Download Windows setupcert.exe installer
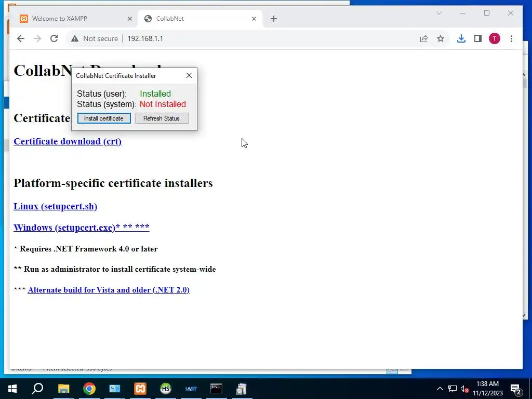The width and height of the screenshot is (532, 399). coord(82,228)
